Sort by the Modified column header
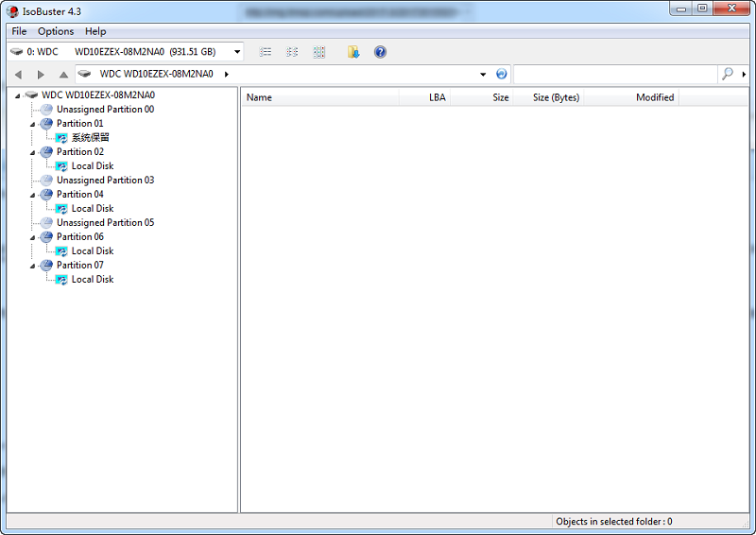Screen dimensions: 756x535 click(x=631, y=97)
